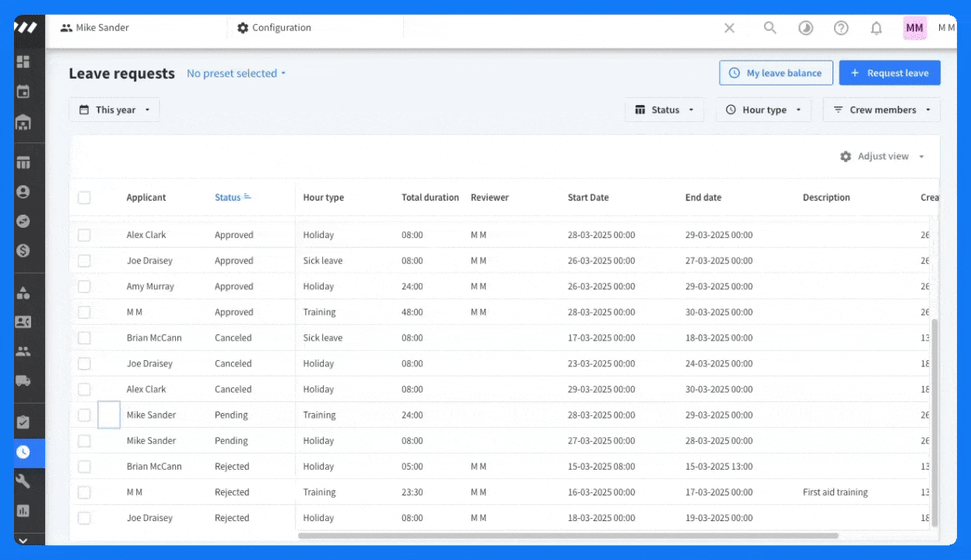Open the No preset selected dropdown
The image size is (971, 560).
237,73
